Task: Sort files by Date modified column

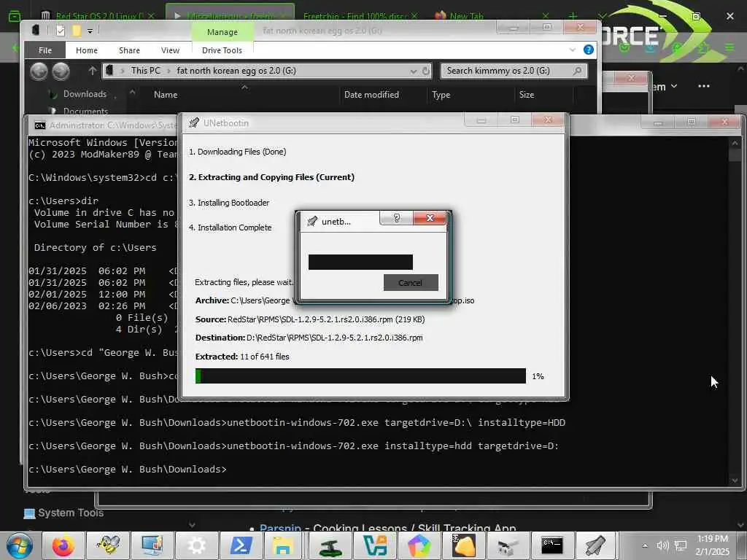Action: [x=371, y=95]
